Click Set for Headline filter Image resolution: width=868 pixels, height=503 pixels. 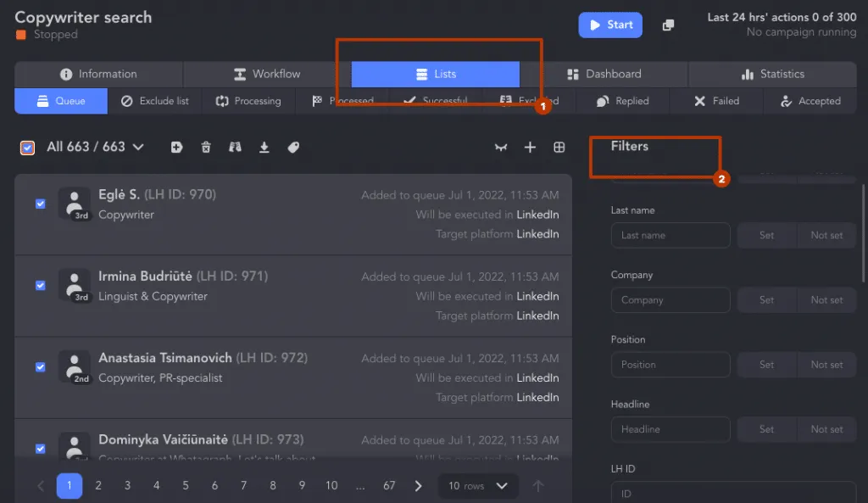(766, 429)
